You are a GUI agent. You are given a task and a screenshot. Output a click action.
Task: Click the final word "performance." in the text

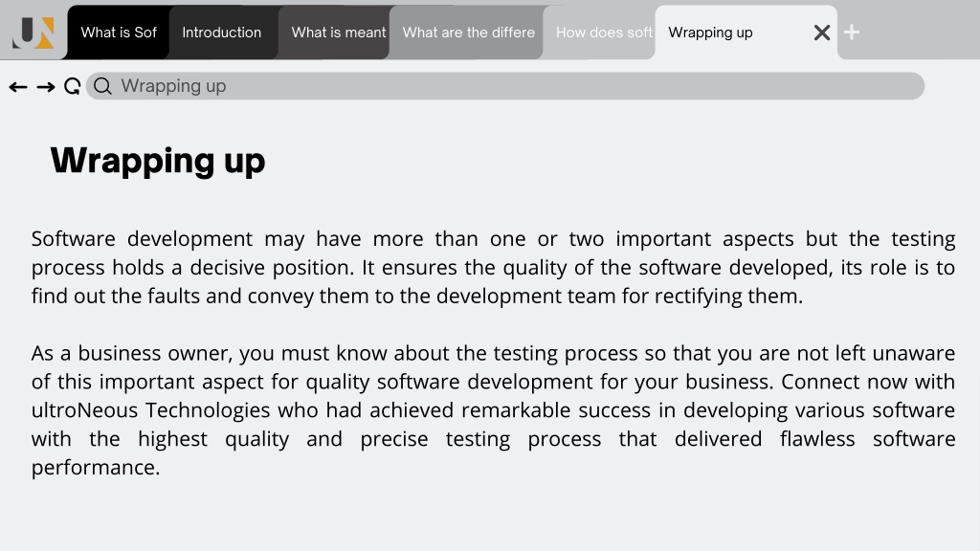(x=96, y=468)
